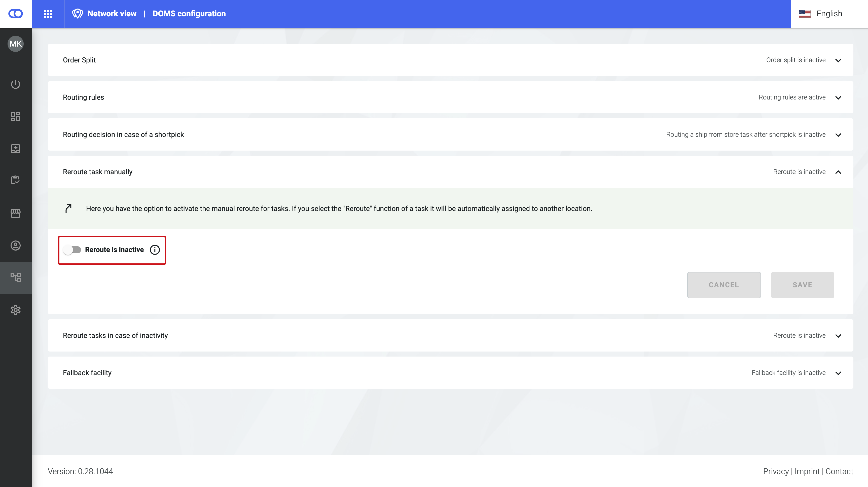Click the network hierarchy sidebar icon
This screenshot has height=487, width=868.
(16, 277)
